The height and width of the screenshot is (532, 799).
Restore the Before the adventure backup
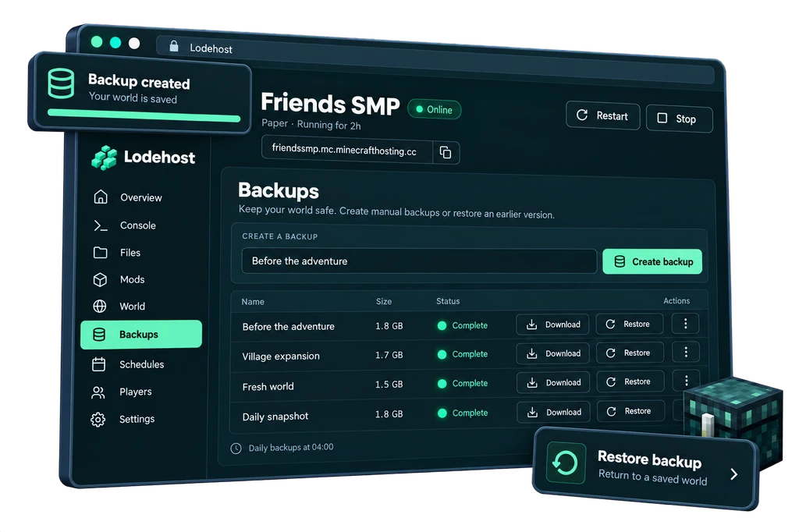630,324
